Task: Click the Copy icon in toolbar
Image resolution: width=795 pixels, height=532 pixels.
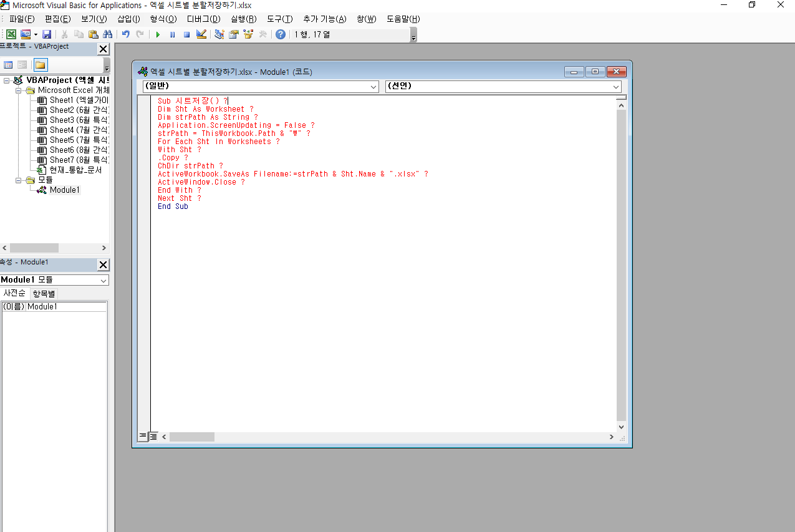Action: tap(79, 34)
